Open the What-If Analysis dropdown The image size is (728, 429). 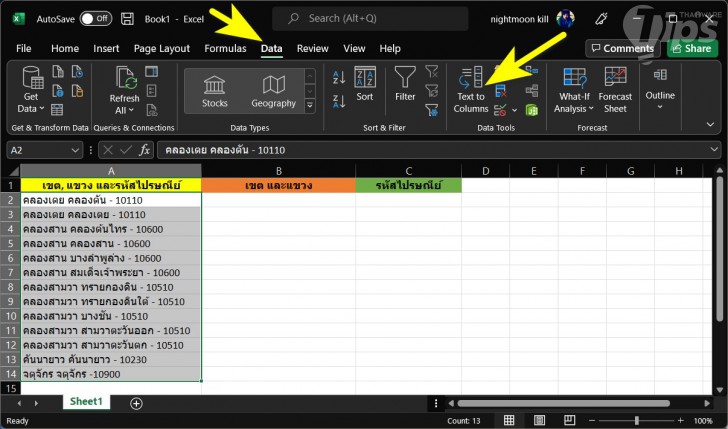pyautogui.click(x=574, y=90)
